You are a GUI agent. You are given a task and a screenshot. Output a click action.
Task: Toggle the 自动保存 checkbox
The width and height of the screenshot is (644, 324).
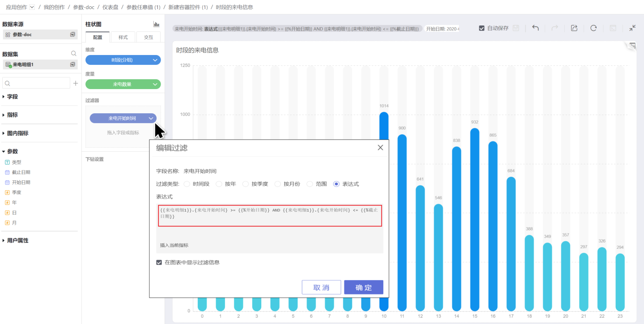(482, 28)
